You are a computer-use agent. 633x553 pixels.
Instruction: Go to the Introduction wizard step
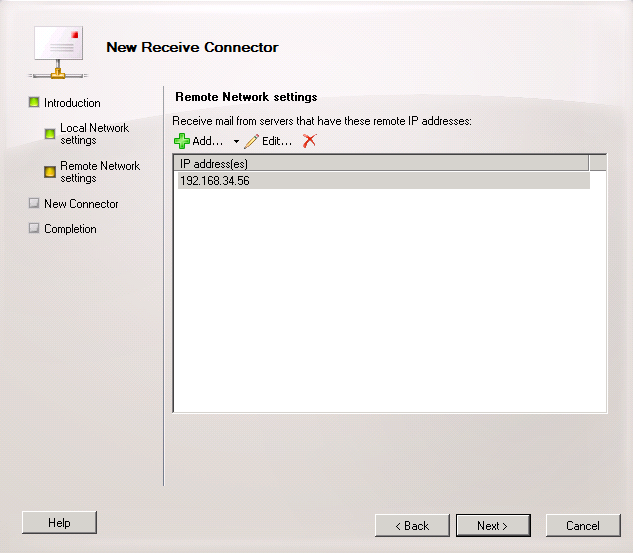point(72,103)
